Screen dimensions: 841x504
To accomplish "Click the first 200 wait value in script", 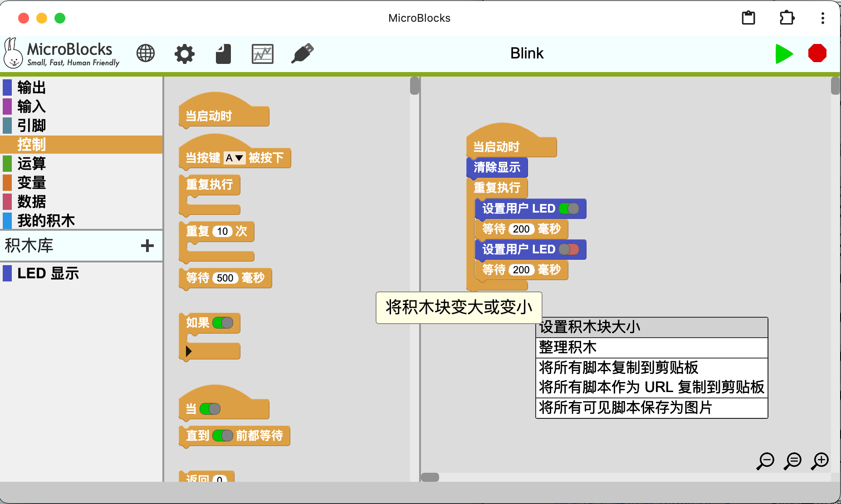I will (x=521, y=229).
